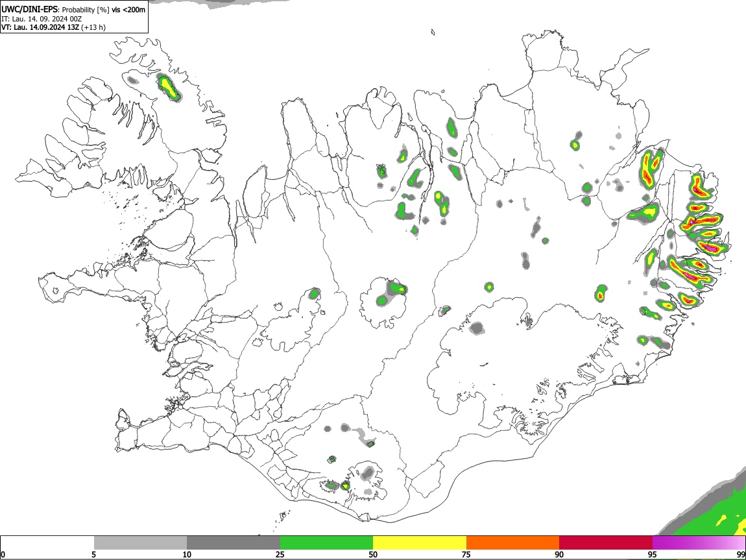Click the legend value '75'

(466, 554)
